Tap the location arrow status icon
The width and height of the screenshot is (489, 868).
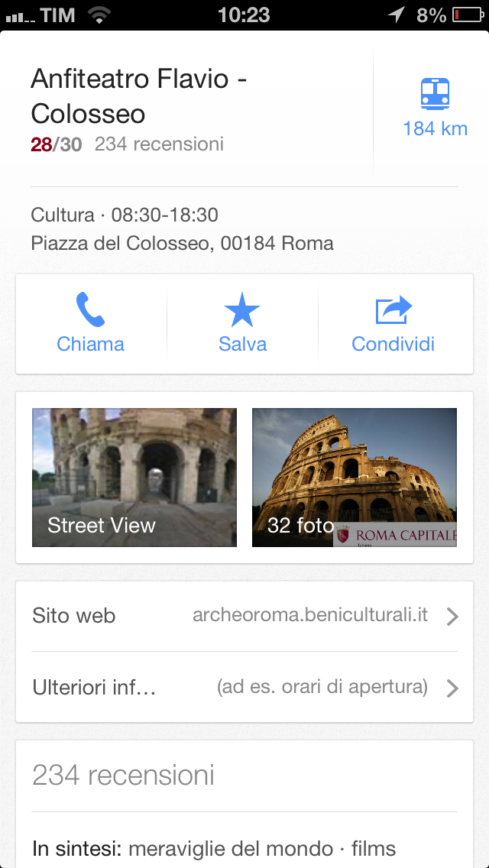396,15
